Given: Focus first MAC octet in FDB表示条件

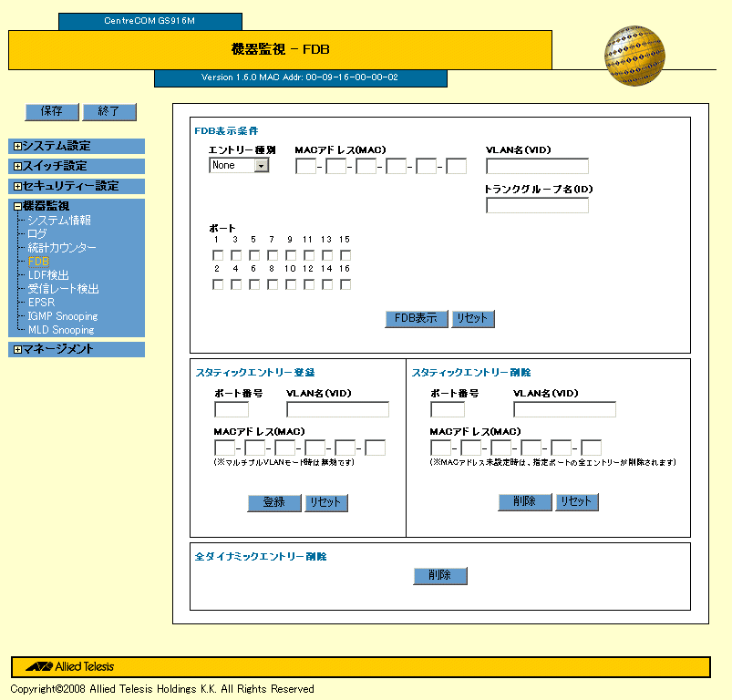Looking at the screenshot, I should click(x=305, y=166).
